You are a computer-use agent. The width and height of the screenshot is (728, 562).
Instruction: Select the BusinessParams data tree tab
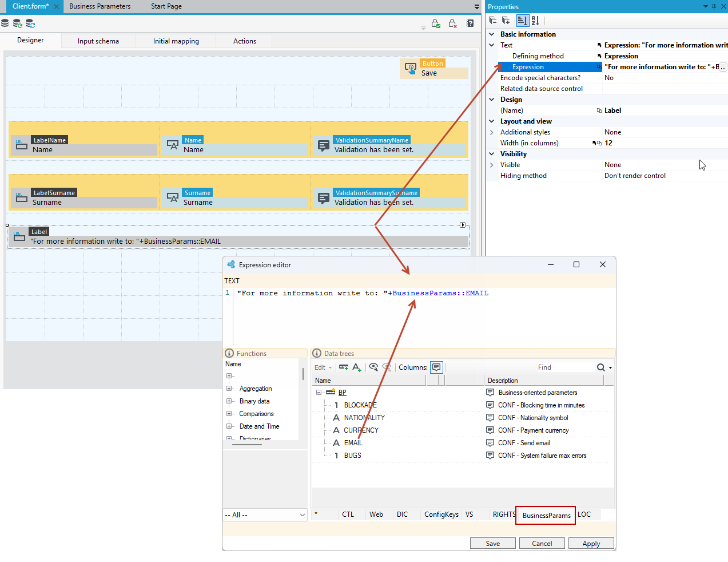click(x=546, y=515)
